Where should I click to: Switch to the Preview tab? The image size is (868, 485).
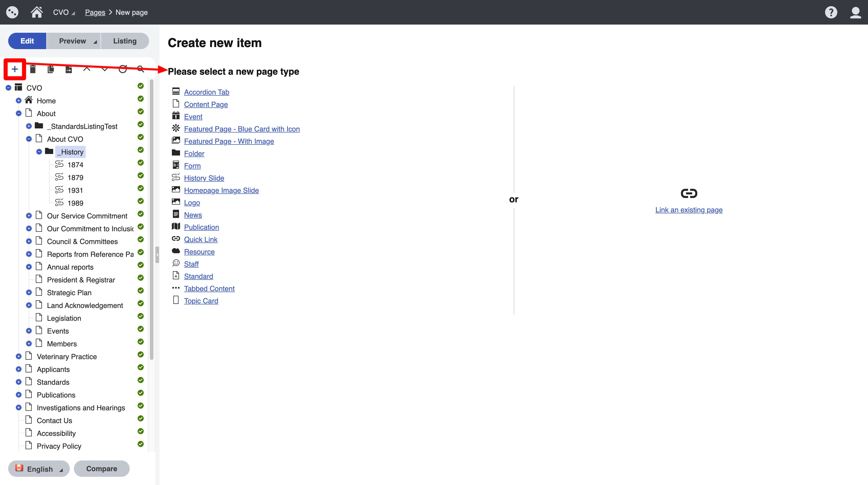click(x=73, y=41)
